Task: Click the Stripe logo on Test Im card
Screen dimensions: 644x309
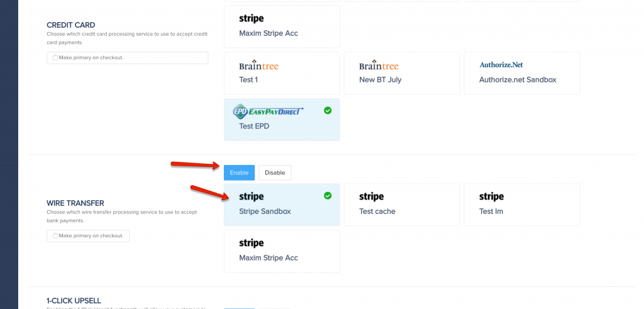Action: coord(491,197)
